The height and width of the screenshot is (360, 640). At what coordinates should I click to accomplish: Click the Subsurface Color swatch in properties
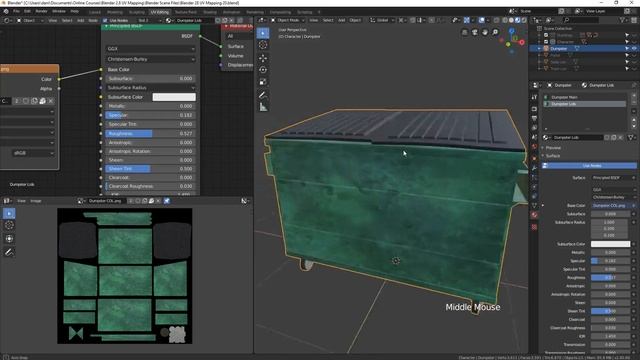click(610, 244)
